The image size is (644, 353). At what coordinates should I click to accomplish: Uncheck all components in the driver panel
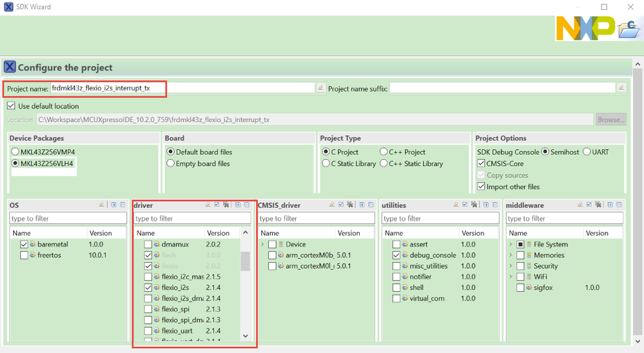click(x=226, y=204)
